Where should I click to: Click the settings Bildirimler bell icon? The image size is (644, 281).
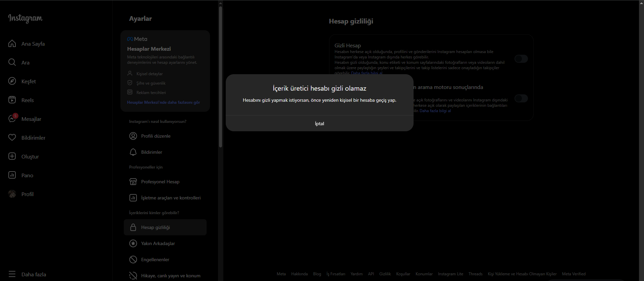pyautogui.click(x=133, y=152)
